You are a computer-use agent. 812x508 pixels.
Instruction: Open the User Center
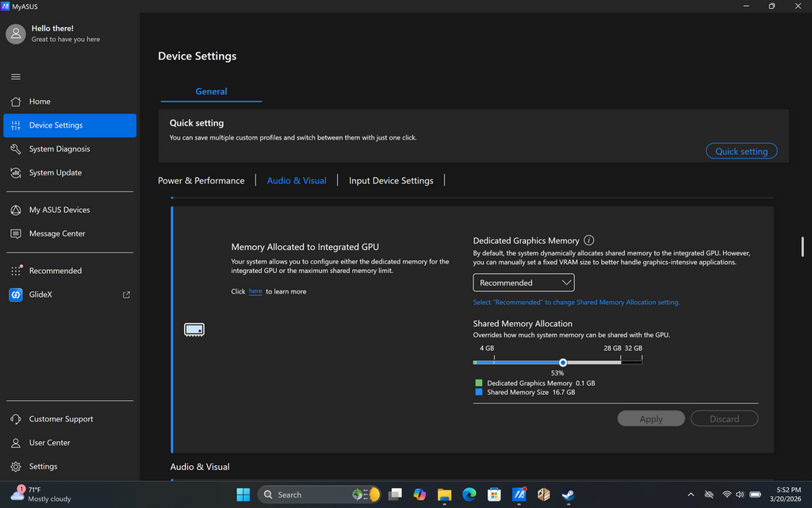coord(50,443)
